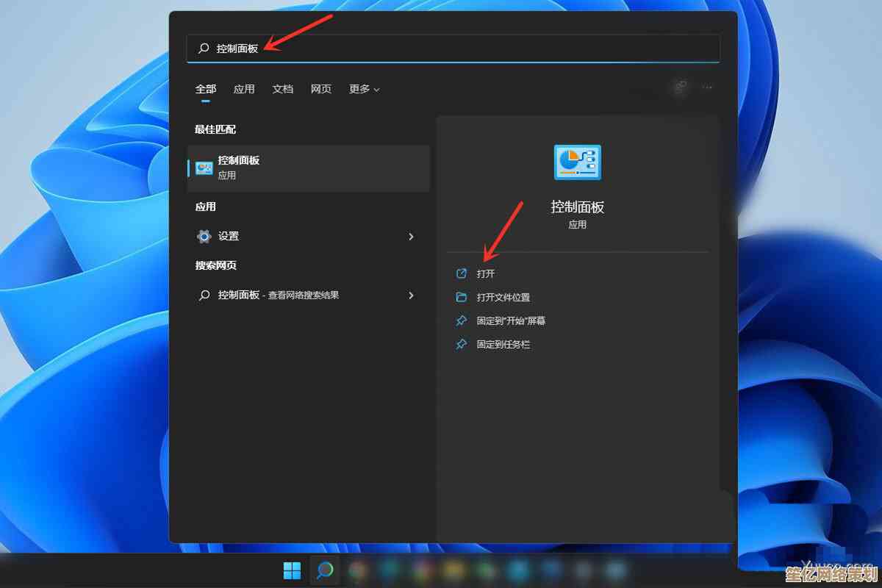Expand the web search result chevron arrow
This screenshot has width=882, height=588.
click(411, 295)
